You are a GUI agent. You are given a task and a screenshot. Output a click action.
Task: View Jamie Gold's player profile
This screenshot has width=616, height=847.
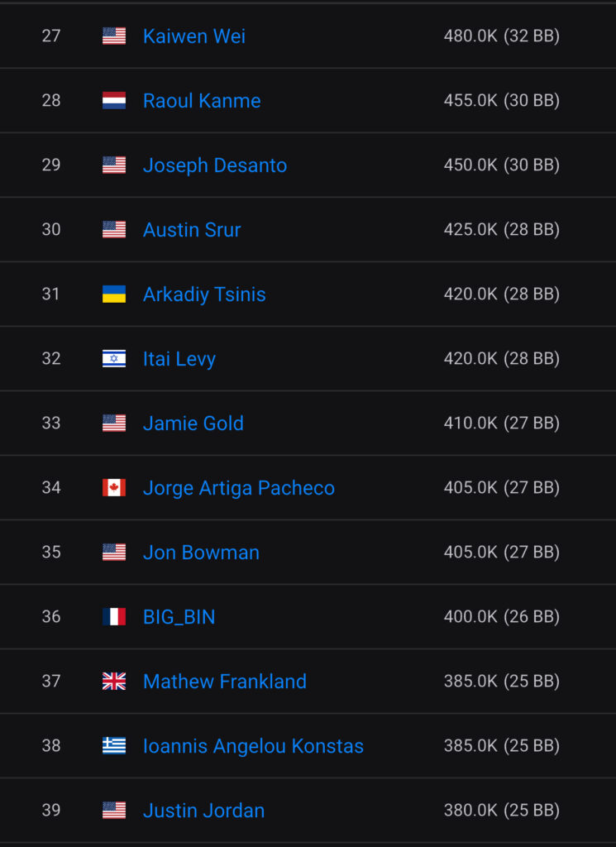193,423
